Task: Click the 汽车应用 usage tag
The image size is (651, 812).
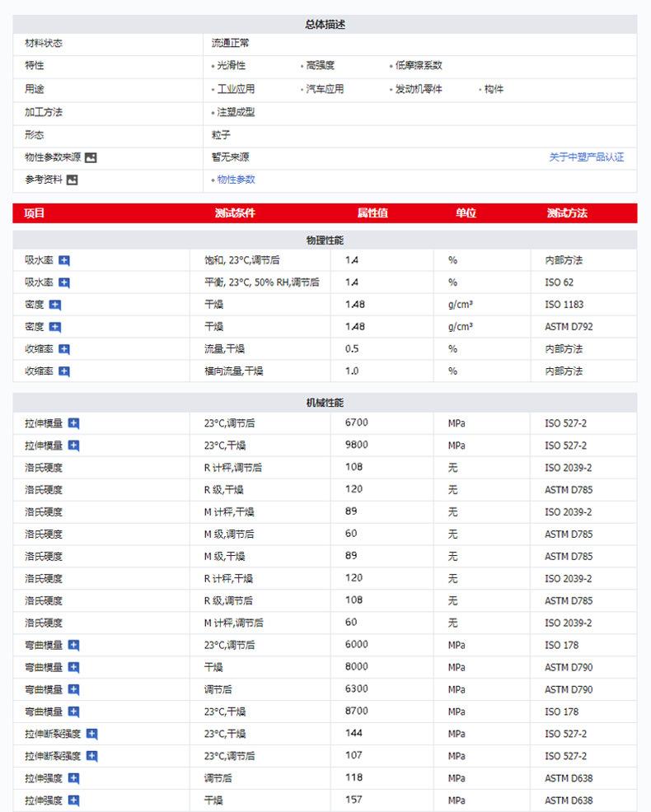Action: (324, 89)
